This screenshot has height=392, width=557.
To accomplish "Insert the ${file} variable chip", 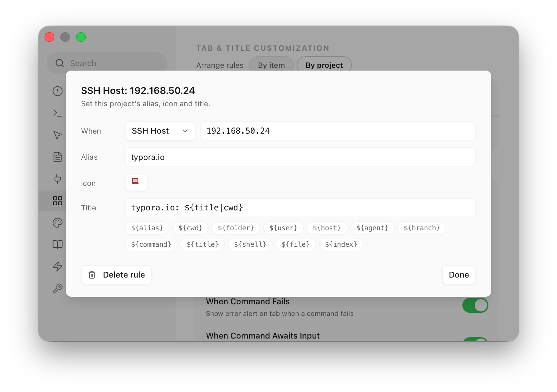I will click(296, 245).
